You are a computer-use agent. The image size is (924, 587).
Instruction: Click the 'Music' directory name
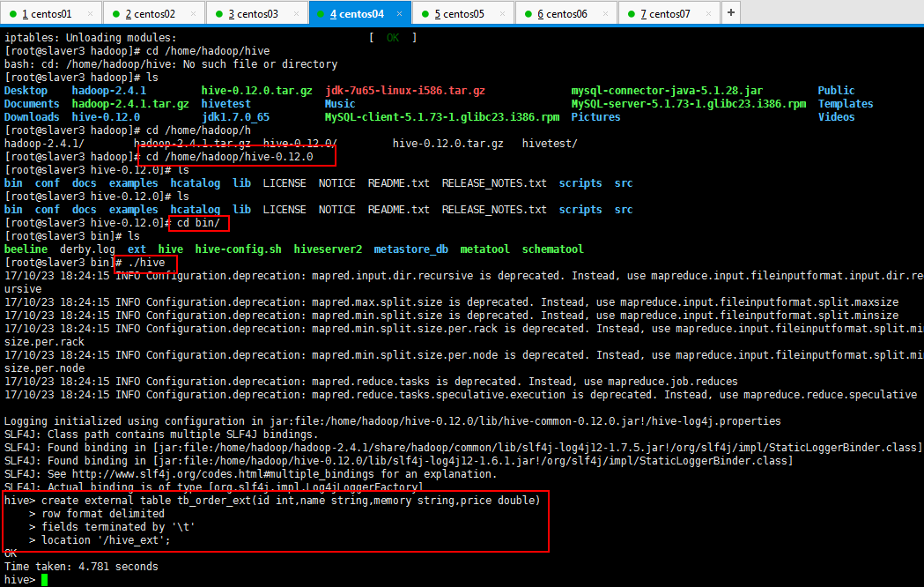click(x=340, y=104)
